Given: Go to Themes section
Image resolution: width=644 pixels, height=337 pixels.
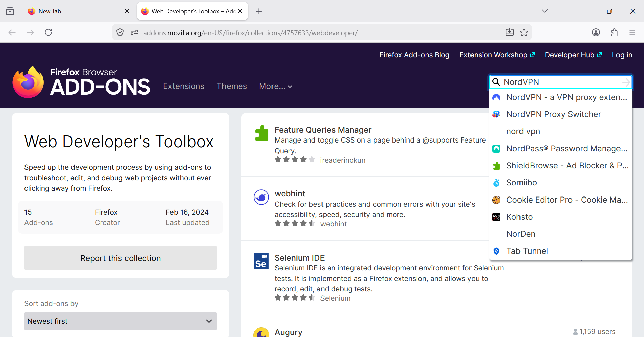Looking at the screenshot, I should 232,86.
